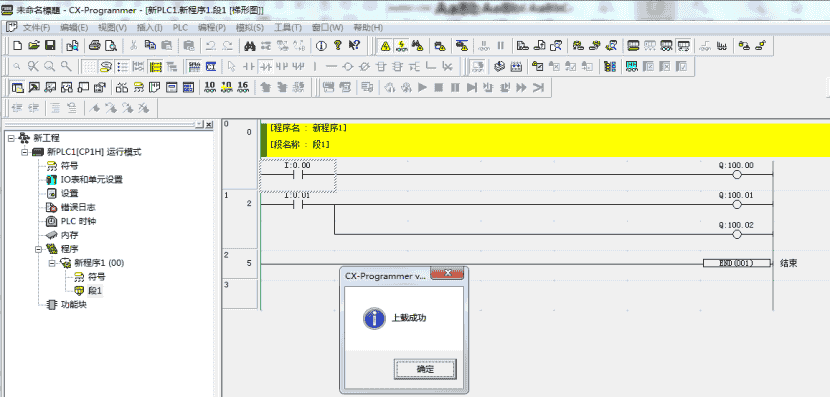
Task: Toggle PLC monitoring lightning icon
Action: 402,46
